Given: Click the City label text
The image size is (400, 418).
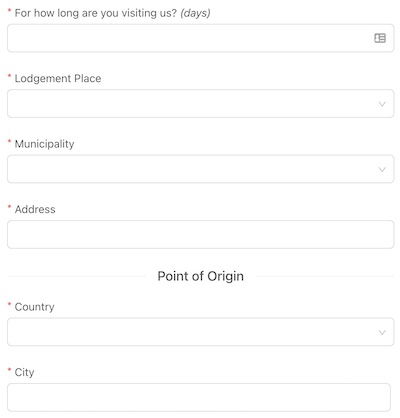Looking at the screenshot, I should click(x=24, y=372).
